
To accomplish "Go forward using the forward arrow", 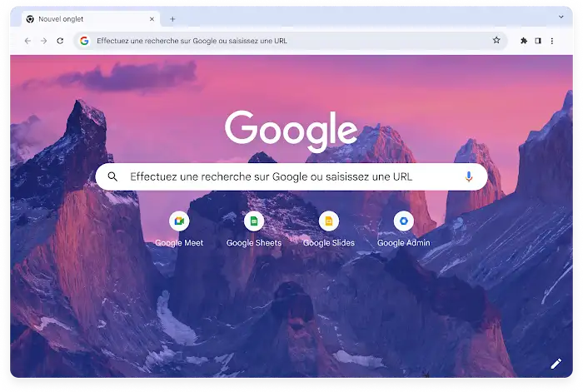I will coord(44,41).
